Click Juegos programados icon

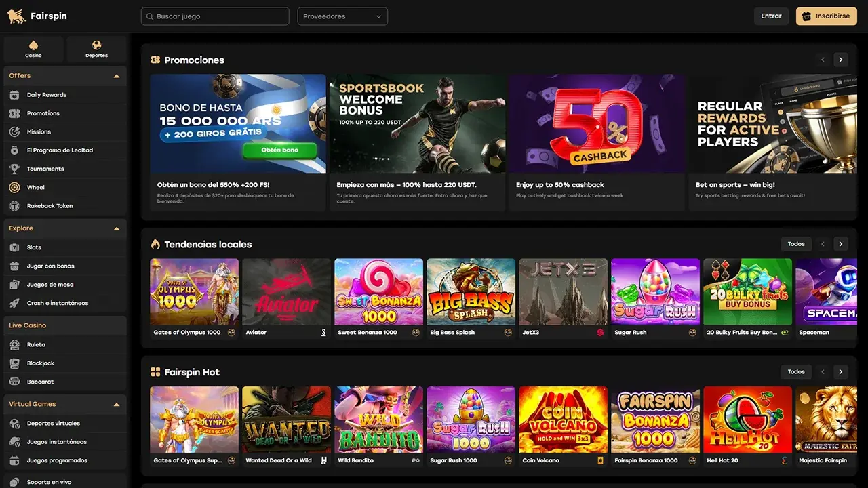click(x=14, y=460)
